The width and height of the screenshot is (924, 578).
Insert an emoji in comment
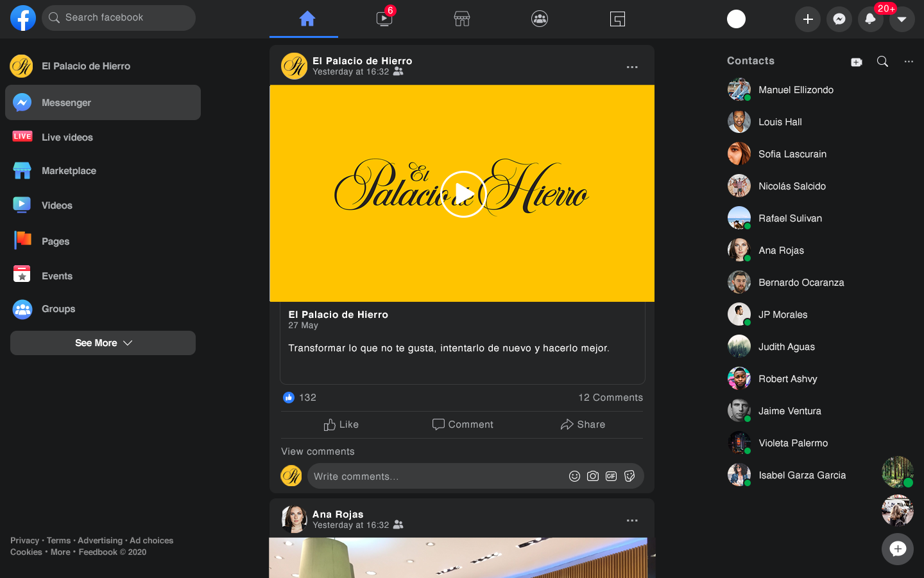coord(574,476)
